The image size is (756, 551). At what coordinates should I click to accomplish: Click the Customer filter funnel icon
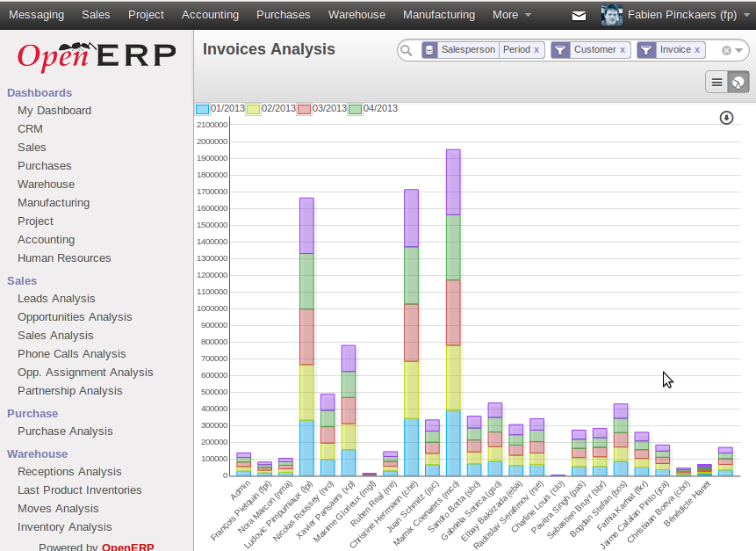(x=560, y=50)
